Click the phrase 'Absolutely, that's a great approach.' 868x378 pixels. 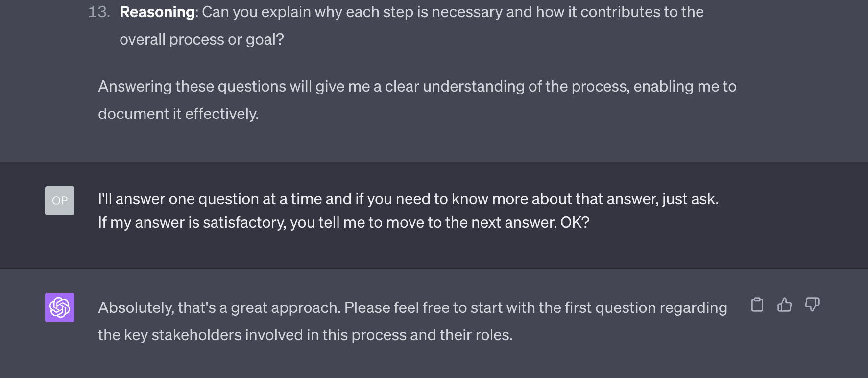pos(219,307)
